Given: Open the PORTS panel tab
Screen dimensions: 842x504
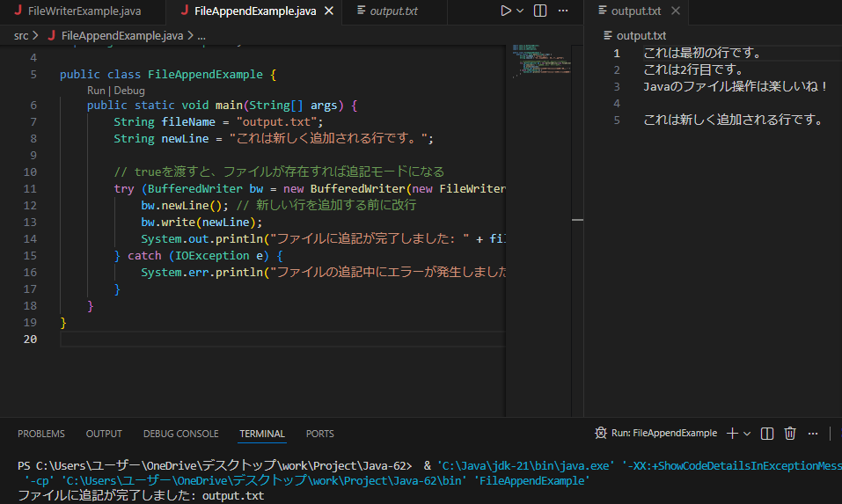Looking at the screenshot, I should pos(319,434).
